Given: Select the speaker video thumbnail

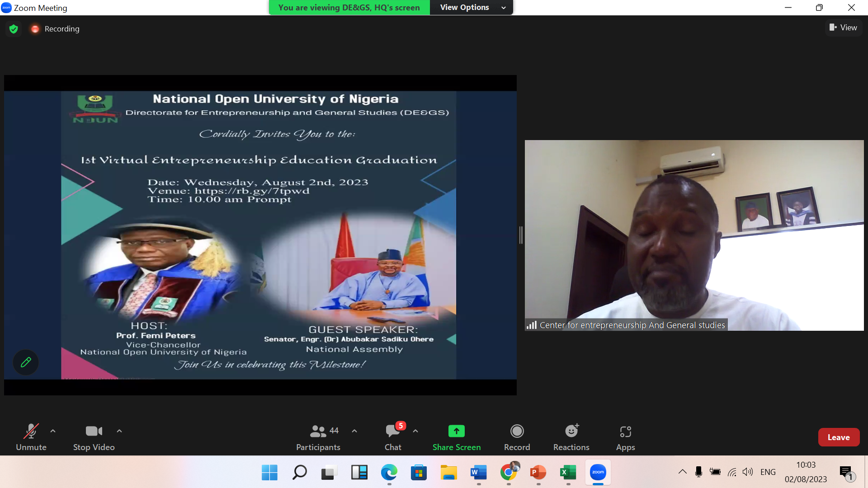Looking at the screenshot, I should click(x=694, y=235).
